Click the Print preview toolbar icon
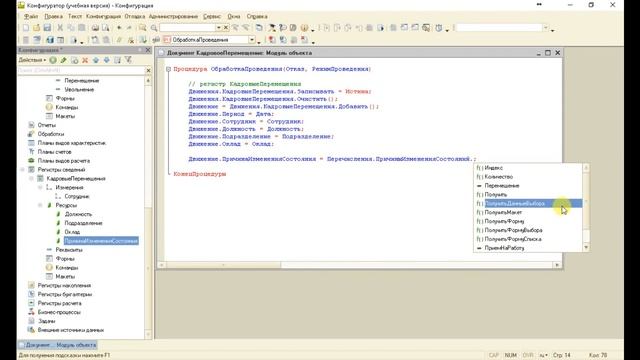This screenshot has height=360, width=640. (105, 28)
